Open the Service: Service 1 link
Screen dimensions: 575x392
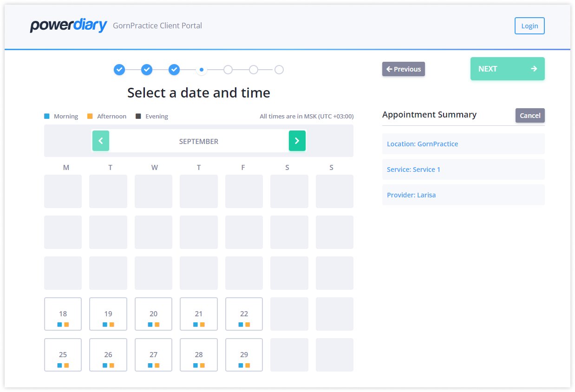pyautogui.click(x=413, y=169)
